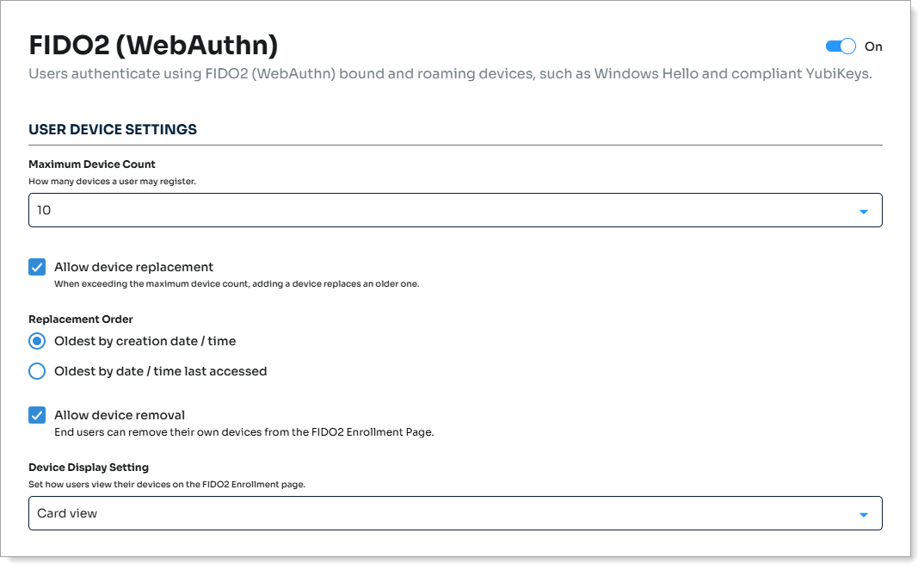Click the hint about removing devices from Enrollment Page
Image resolution: width=924 pixels, height=570 pixels.
point(243,432)
